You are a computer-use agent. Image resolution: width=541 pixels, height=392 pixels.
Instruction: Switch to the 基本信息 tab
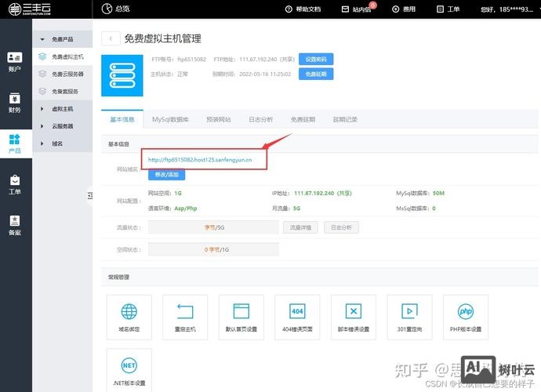[122, 119]
